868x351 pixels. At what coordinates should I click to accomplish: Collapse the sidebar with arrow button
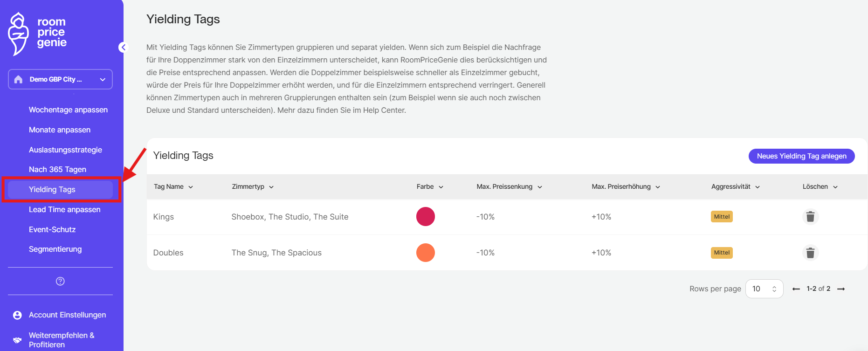coord(123,47)
